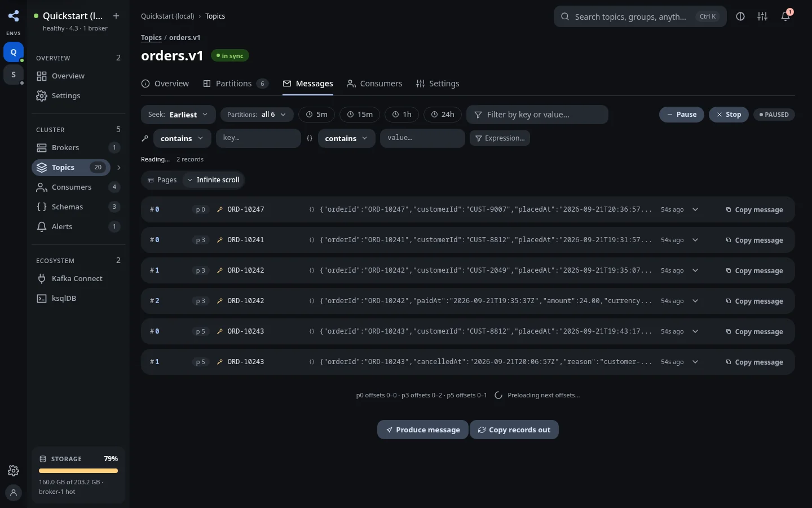Image resolution: width=812 pixels, height=508 pixels.
Task: Switch to Pages view mode
Action: (x=162, y=179)
